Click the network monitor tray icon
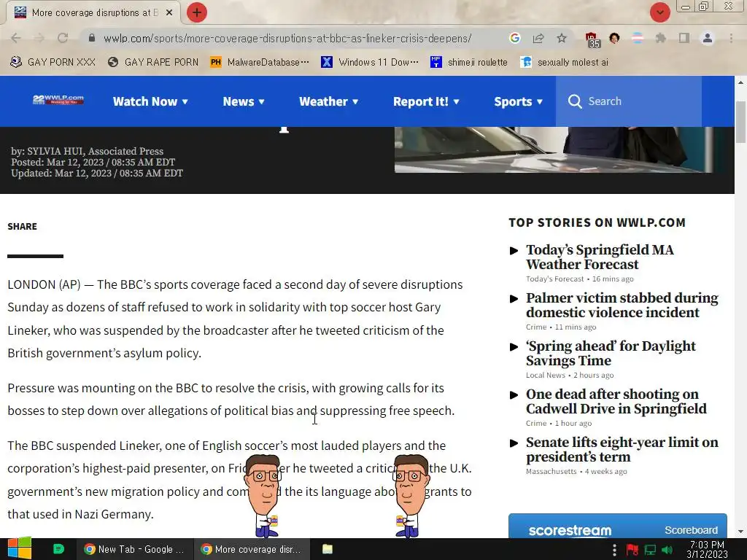The height and width of the screenshot is (560, 747). pyautogui.click(x=650, y=550)
